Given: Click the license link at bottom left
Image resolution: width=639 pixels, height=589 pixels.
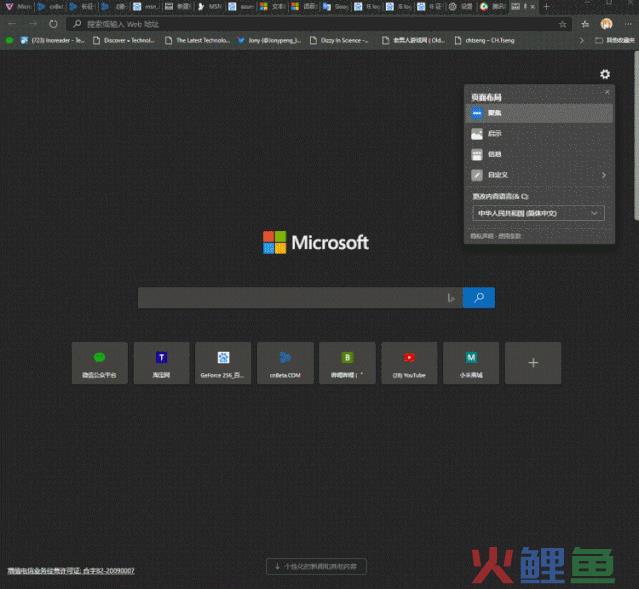Looking at the screenshot, I should point(70,570).
